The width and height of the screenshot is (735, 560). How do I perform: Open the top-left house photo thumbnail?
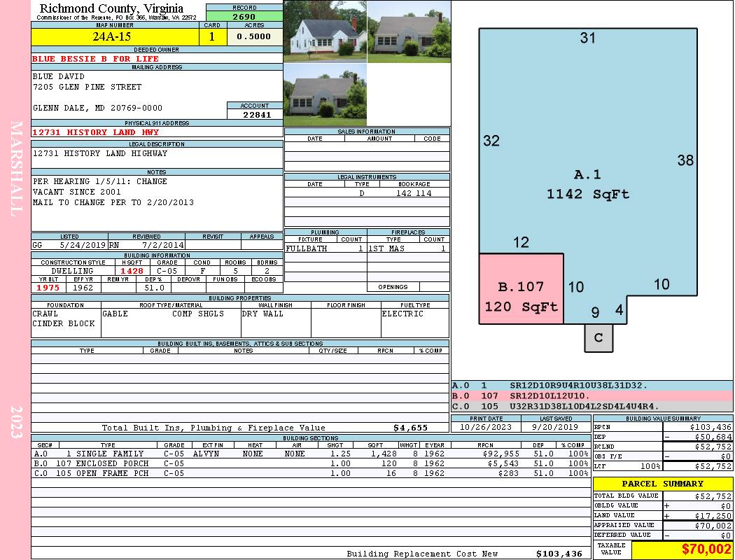click(325, 31)
